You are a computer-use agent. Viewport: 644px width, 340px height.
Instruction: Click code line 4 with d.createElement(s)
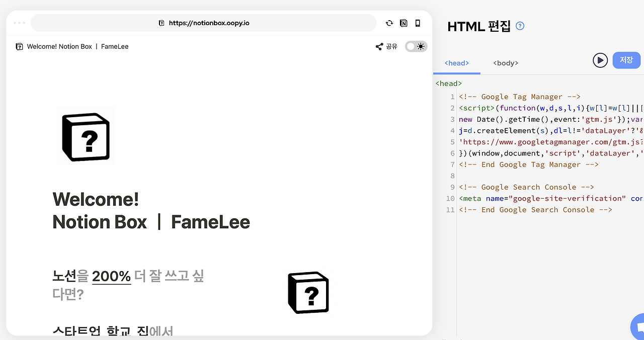pyautogui.click(x=551, y=130)
